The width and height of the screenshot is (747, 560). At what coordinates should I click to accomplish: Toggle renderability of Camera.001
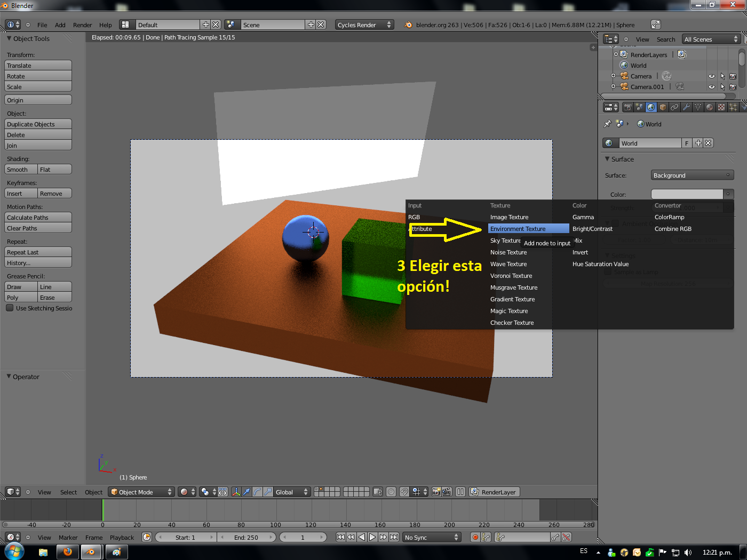(x=733, y=87)
